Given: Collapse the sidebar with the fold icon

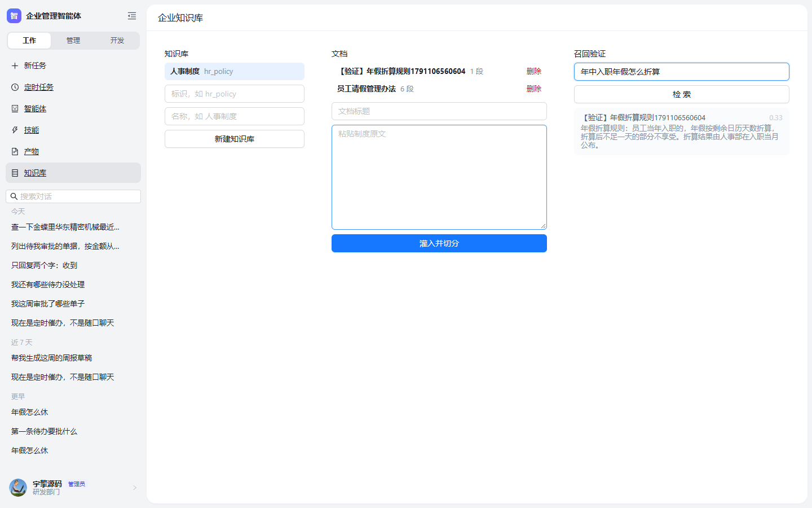Looking at the screenshot, I should coord(132,16).
